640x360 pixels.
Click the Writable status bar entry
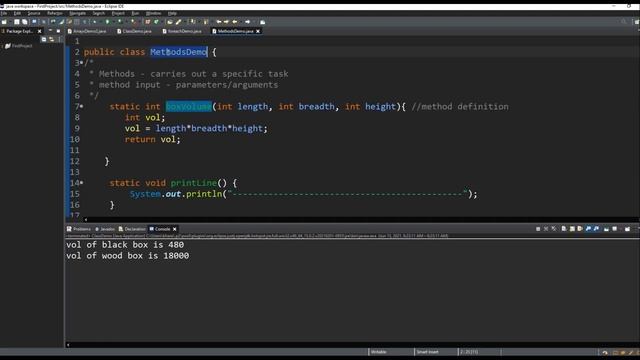click(379, 352)
